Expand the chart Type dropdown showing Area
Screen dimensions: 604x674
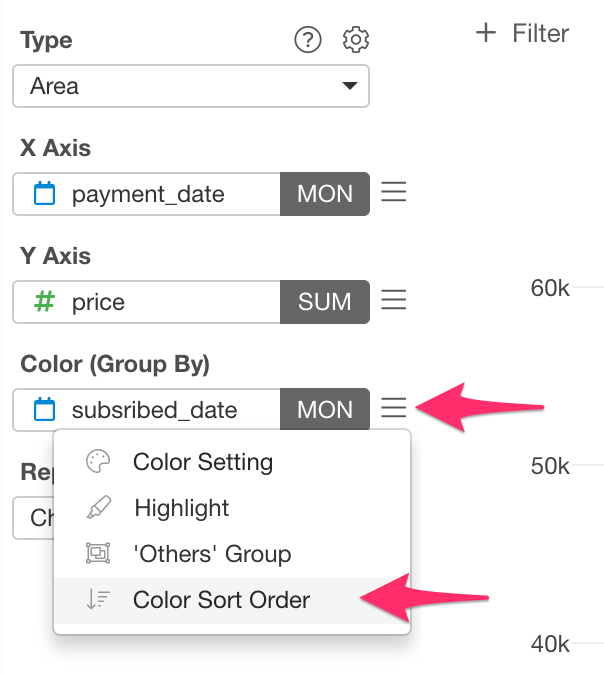pyautogui.click(x=191, y=86)
